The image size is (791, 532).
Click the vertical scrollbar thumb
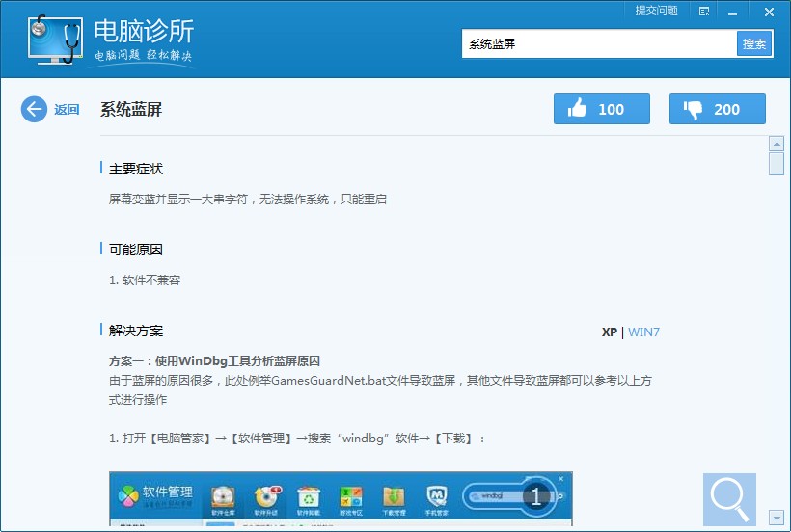click(x=776, y=164)
